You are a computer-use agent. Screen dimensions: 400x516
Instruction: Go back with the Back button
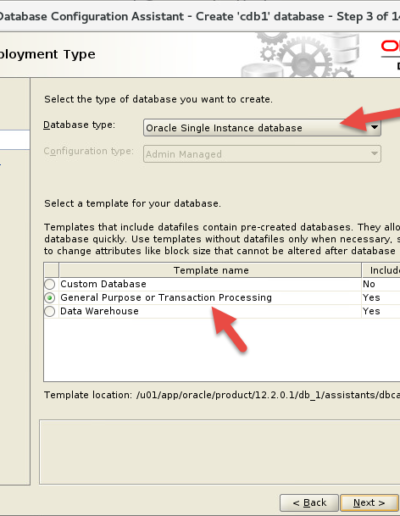coord(309,503)
